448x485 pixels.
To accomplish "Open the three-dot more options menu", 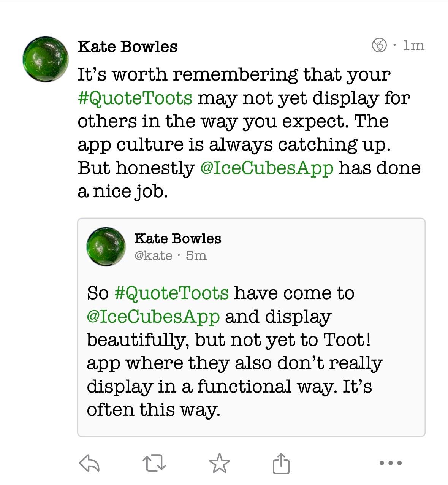I will pos(391,463).
